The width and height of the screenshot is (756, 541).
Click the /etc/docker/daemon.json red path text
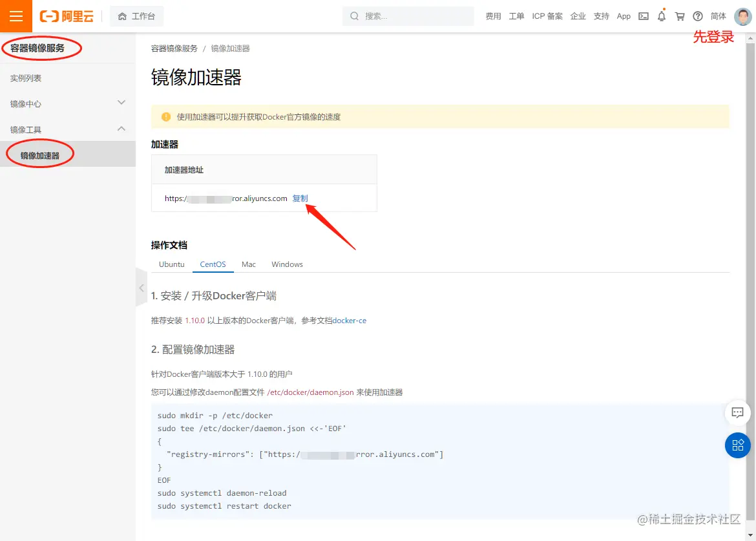310,392
